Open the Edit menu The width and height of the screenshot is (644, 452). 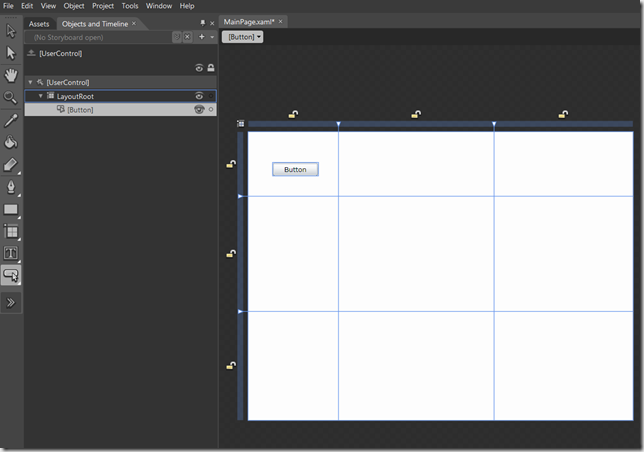[27, 6]
